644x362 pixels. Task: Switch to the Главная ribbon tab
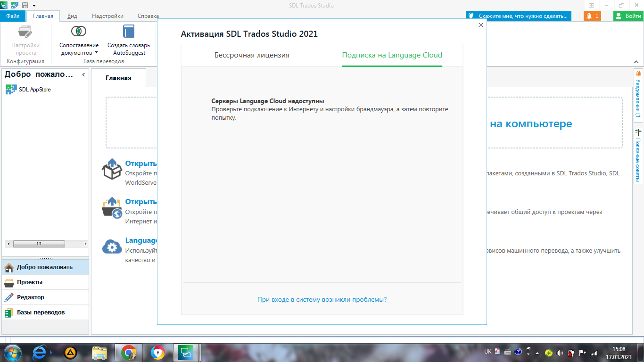[x=43, y=16]
